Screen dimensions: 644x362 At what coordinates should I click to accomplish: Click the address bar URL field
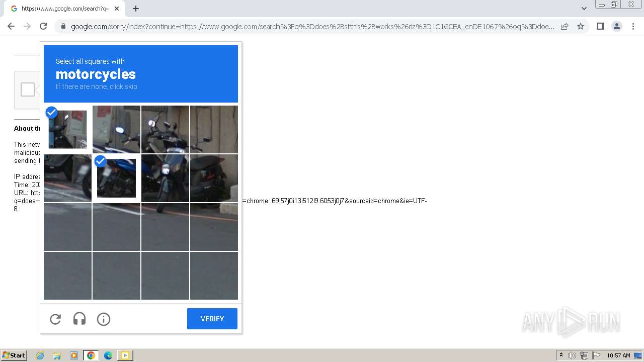coord(312,27)
